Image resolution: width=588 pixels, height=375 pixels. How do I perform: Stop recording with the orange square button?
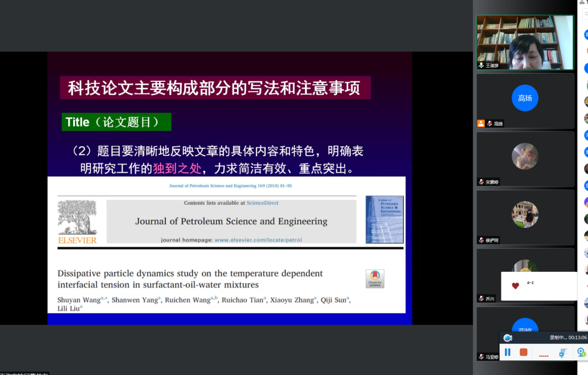coord(524,352)
